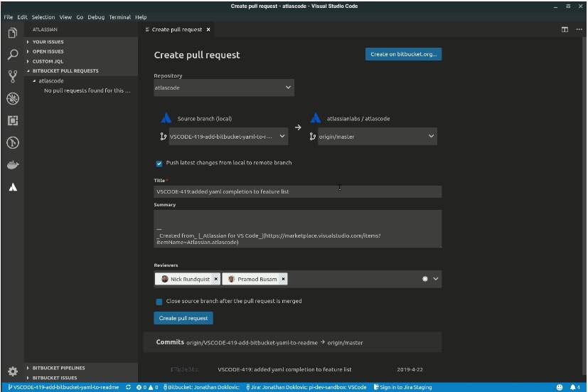Screen dimensions: 588x392
Task: Open the Terminal menu
Action: 119,17
